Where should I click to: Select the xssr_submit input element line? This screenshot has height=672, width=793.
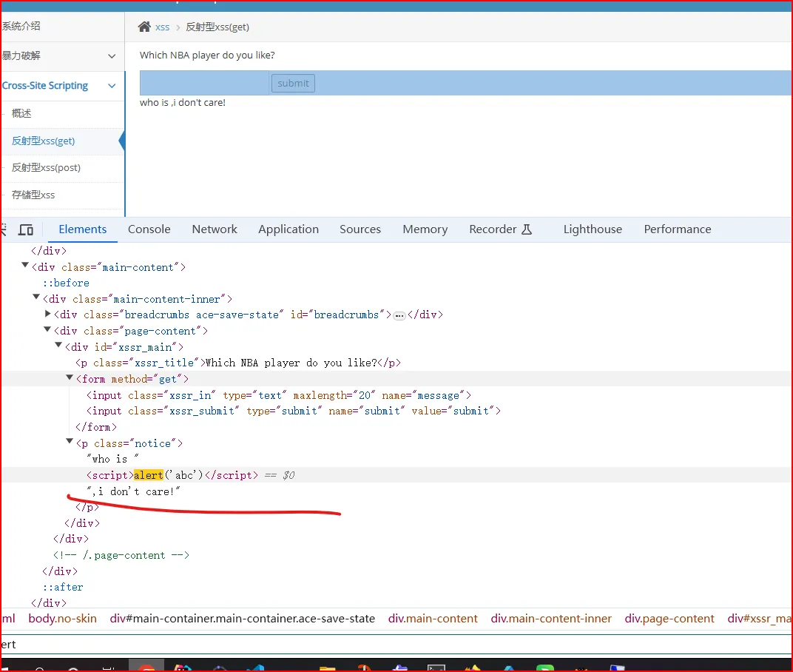click(x=294, y=411)
